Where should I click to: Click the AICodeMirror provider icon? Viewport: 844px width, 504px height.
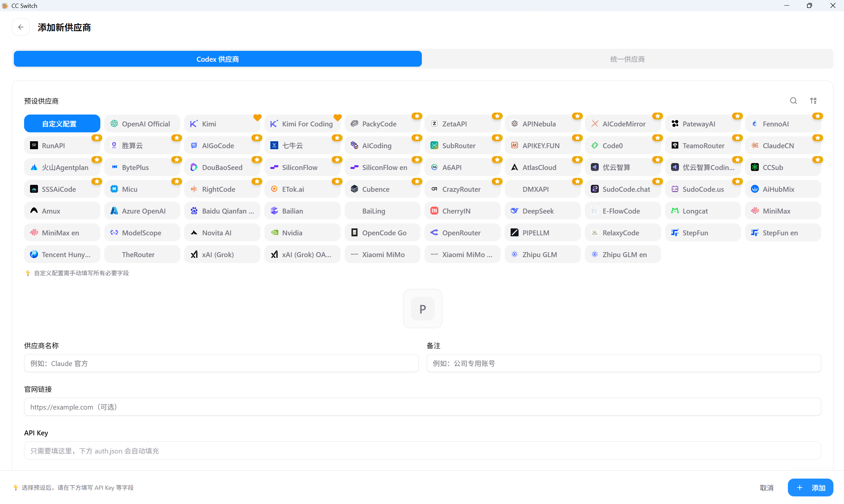pyautogui.click(x=595, y=124)
